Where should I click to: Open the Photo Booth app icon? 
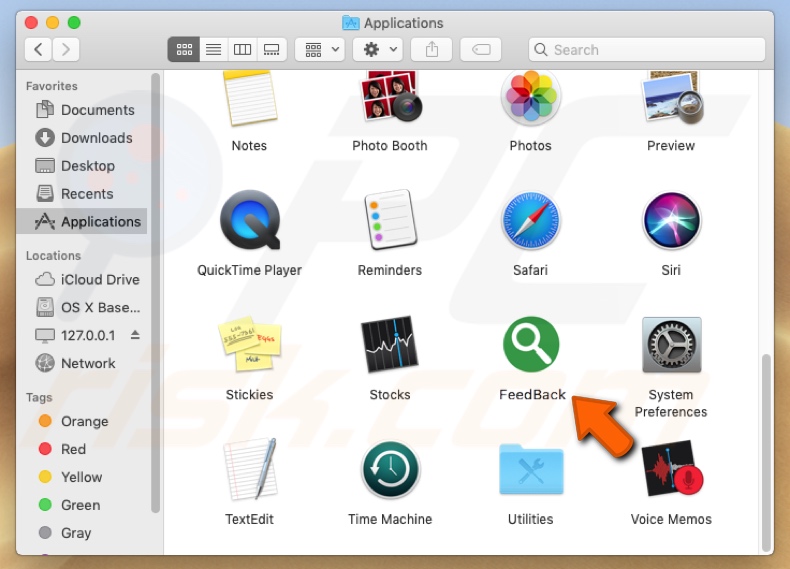click(390, 96)
